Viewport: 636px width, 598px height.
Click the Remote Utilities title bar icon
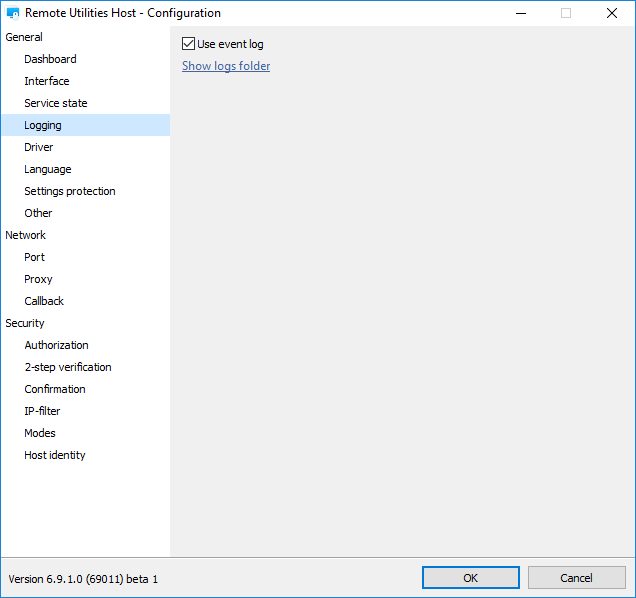click(x=14, y=14)
